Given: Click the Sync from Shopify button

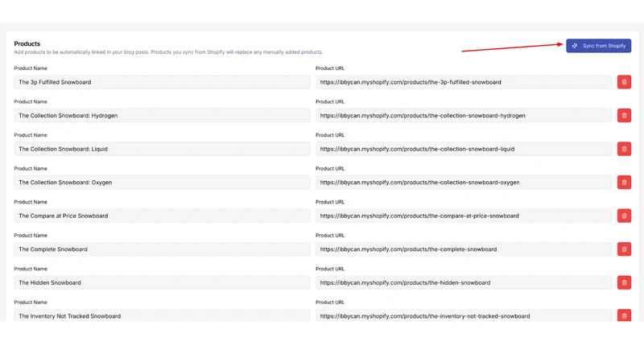Looking at the screenshot, I should 598,46.
